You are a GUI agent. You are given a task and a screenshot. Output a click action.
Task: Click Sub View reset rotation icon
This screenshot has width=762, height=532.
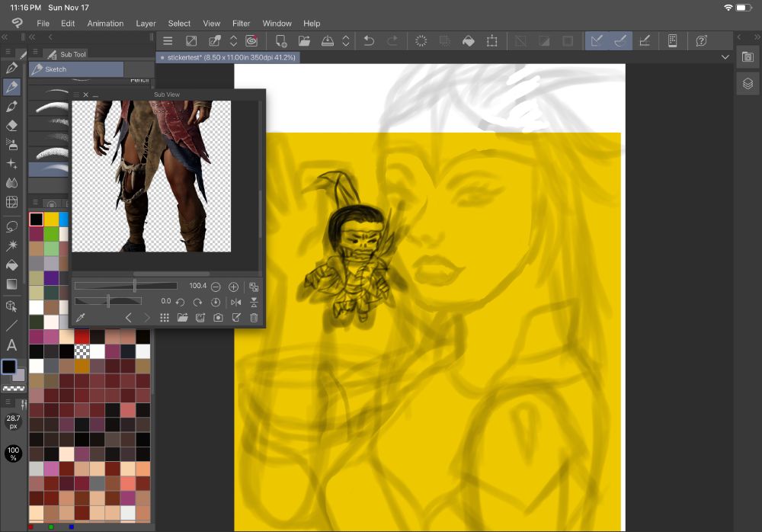[x=216, y=302]
